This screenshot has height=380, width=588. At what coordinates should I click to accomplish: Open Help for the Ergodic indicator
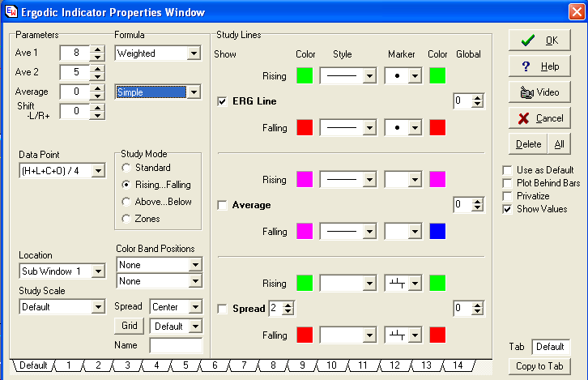tap(539, 66)
